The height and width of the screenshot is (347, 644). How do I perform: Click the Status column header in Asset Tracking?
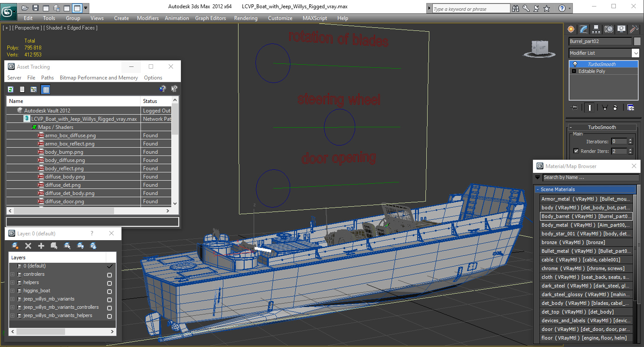(x=156, y=101)
